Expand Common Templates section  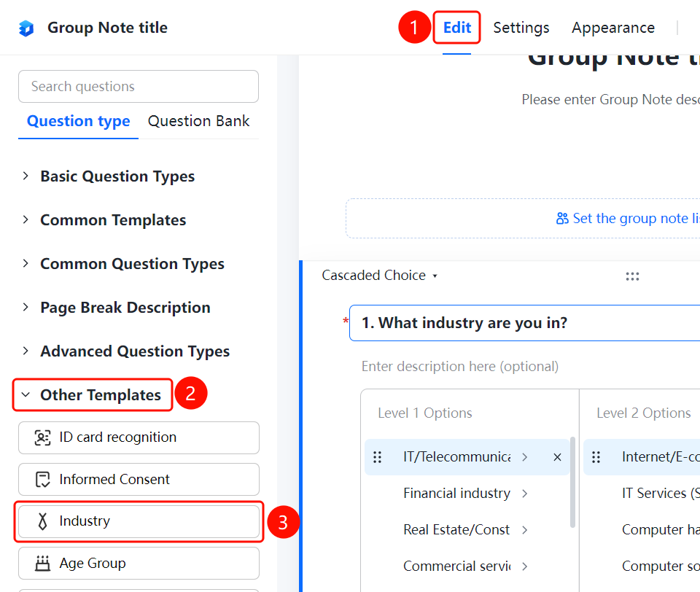pyautogui.click(x=26, y=219)
